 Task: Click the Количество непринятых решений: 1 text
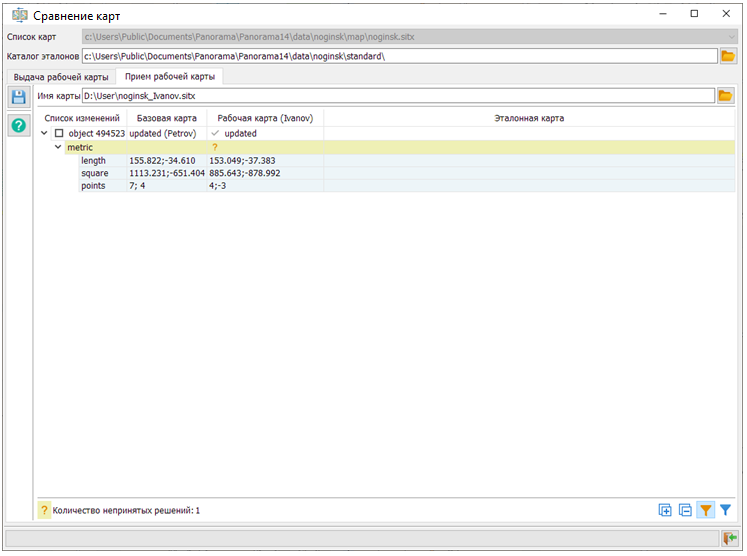pos(126,511)
